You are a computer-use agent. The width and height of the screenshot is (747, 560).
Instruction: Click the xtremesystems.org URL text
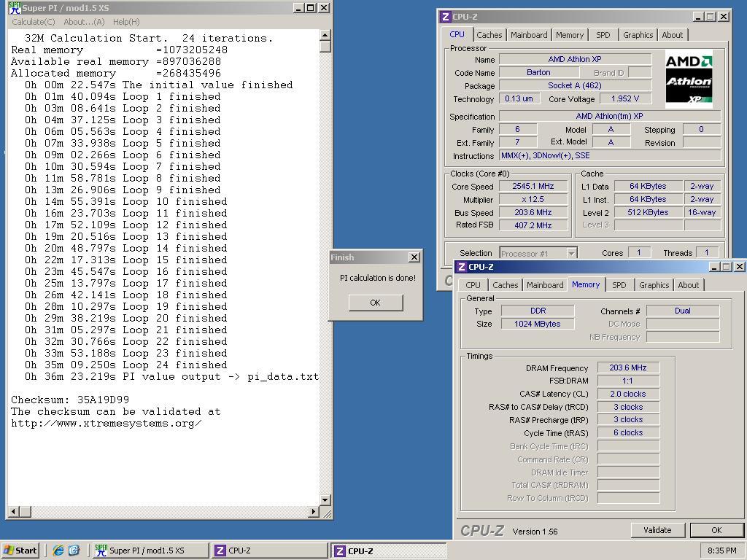107,424
